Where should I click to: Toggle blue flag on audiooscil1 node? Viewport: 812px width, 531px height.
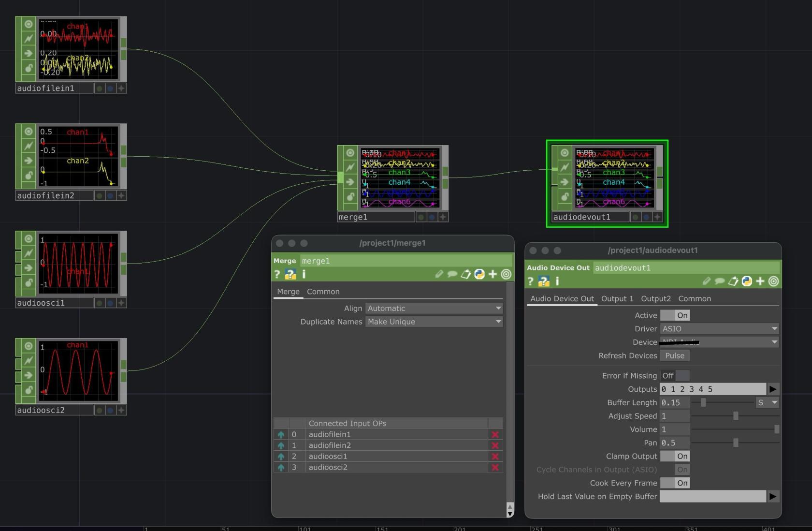(x=110, y=303)
